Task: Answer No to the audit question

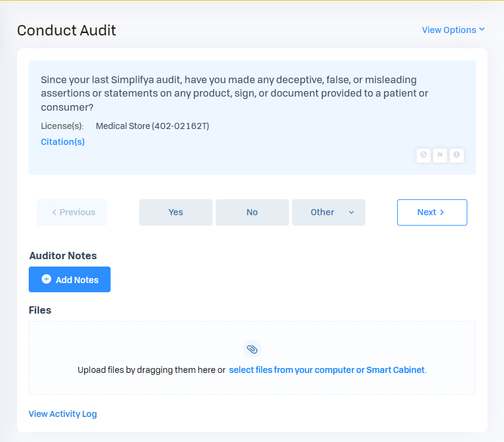Action: point(252,212)
